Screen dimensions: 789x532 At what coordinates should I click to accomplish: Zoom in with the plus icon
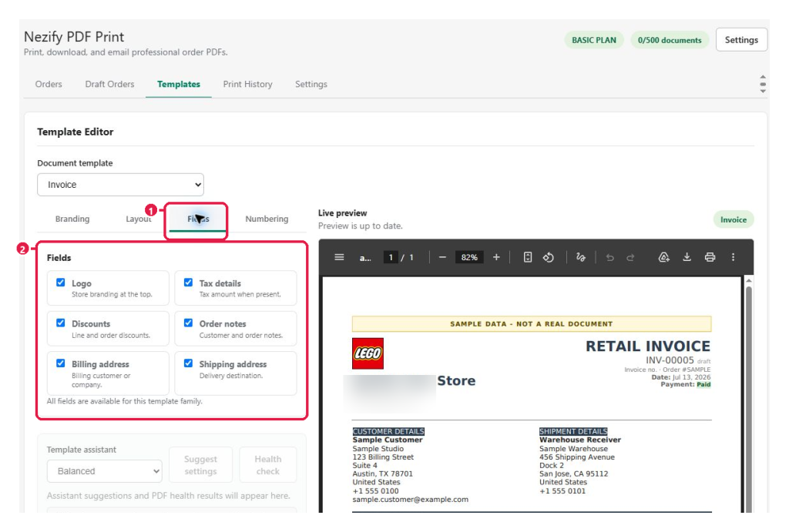(x=496, y=257)
